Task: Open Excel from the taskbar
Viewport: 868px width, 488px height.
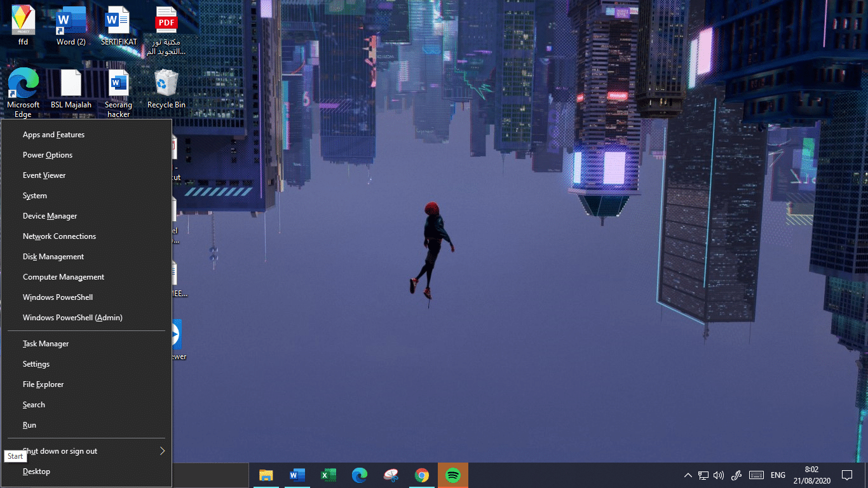Action: point(328,475)
